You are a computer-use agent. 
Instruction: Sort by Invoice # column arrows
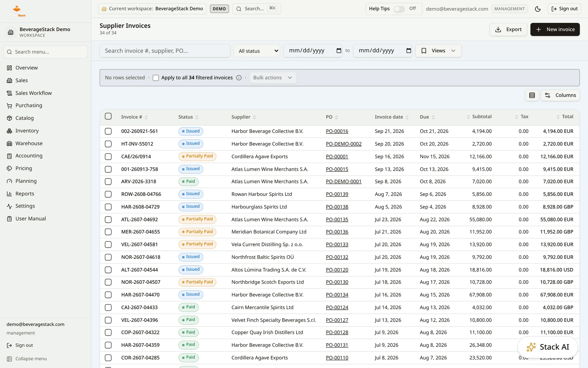pos(146,117)
